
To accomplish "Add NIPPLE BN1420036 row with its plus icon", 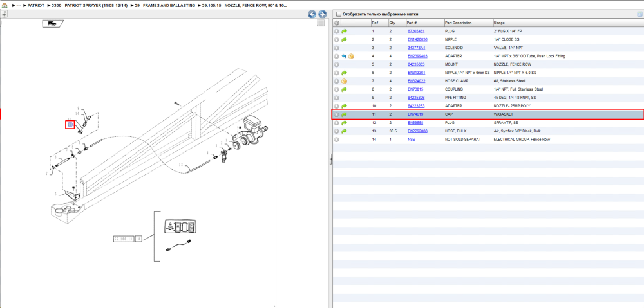I will pyautogui.click(x=336, y=39).
